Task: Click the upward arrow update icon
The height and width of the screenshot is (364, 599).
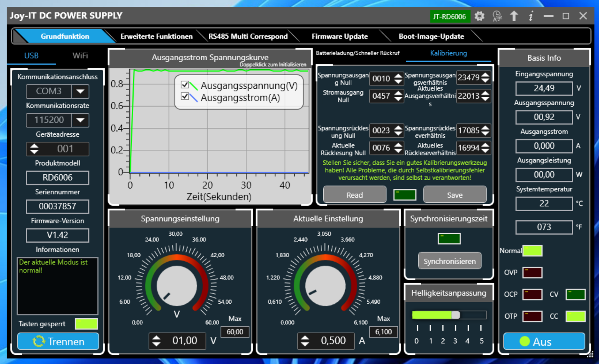Action: [x=514, y=16]
